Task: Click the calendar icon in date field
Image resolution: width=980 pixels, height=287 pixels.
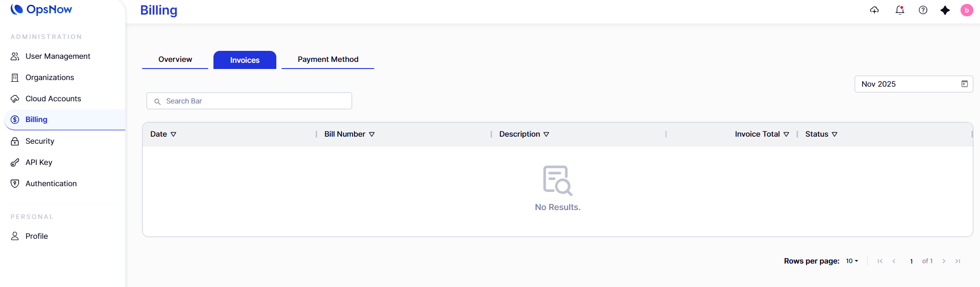Action: [x=964, y=84]
